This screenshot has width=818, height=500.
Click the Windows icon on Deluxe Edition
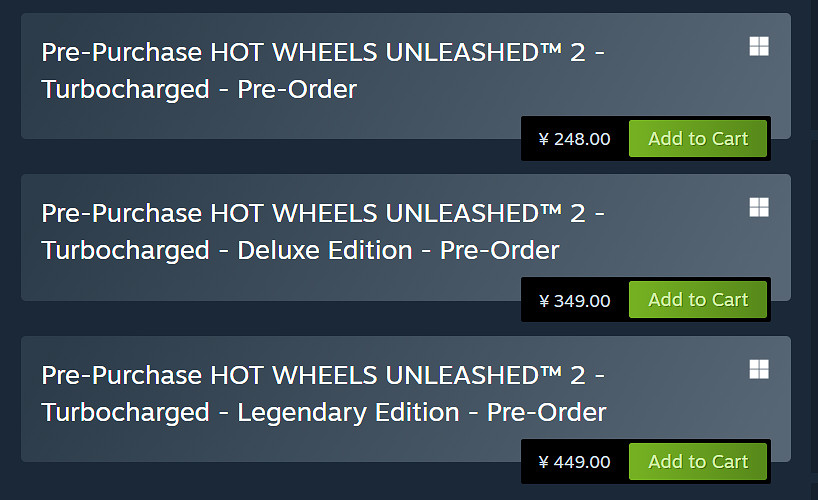pyautogui.click(x=759, y=207)
